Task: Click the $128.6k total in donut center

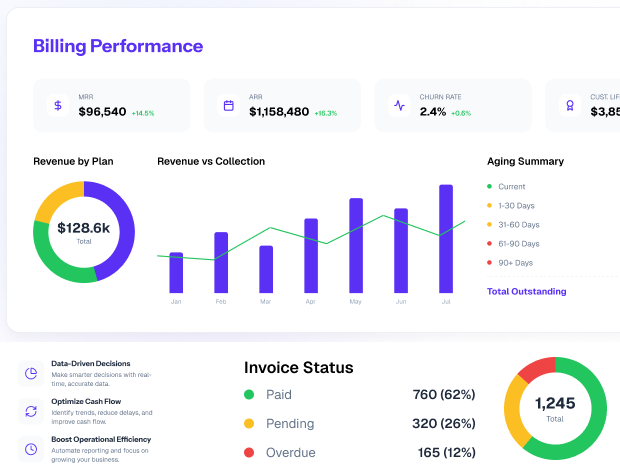Action: (x=84, y=228)
